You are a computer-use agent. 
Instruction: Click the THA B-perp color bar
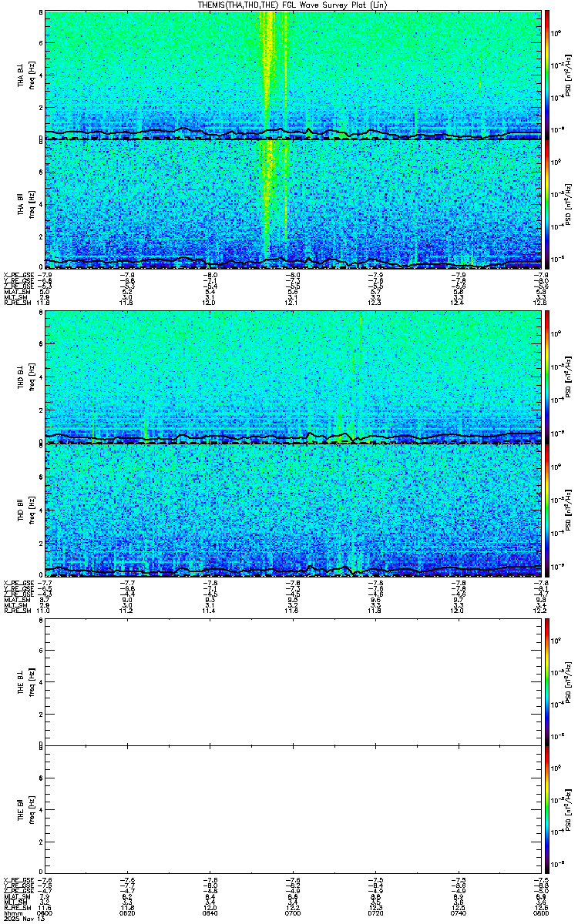[547, 74]
